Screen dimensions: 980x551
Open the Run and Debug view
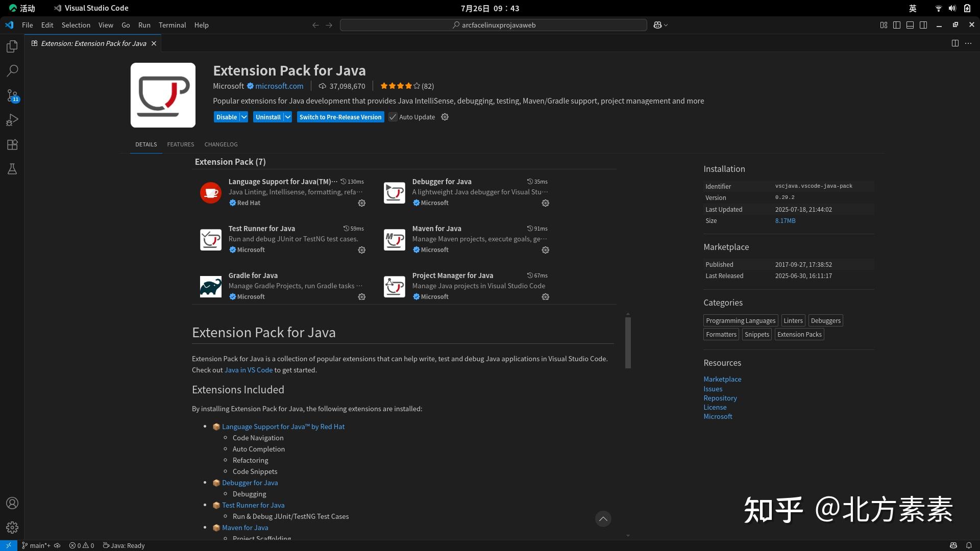click(12, 120)
